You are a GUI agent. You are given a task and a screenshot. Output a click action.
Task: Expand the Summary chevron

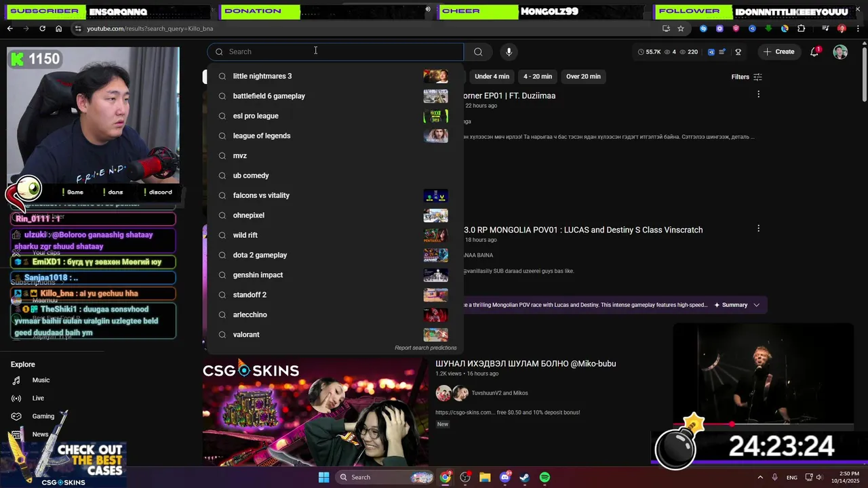(757, 305)
